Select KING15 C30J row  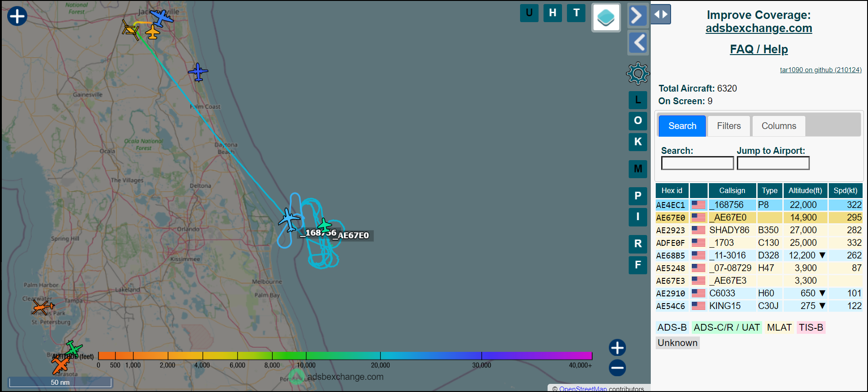pos(759,306)
